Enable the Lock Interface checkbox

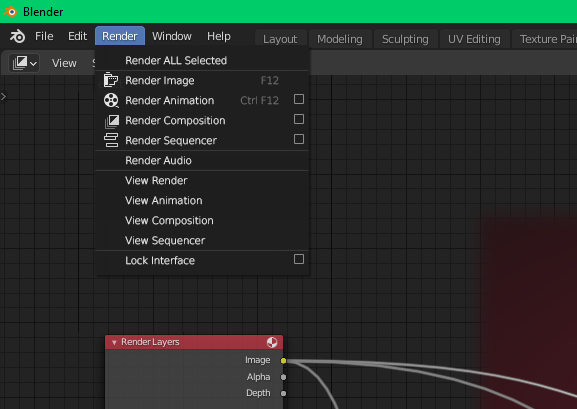(299, 259)
